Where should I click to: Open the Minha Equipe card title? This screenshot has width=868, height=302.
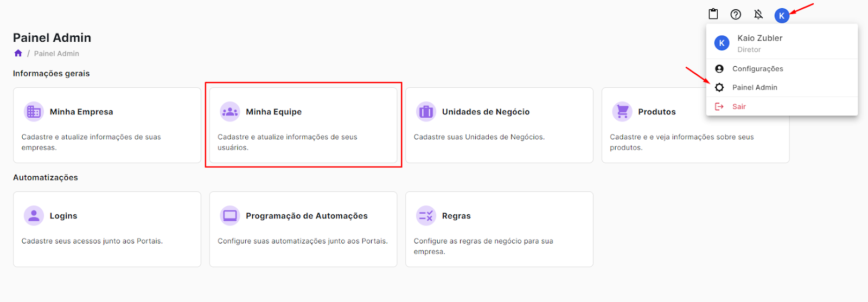[x=273, y=112]
